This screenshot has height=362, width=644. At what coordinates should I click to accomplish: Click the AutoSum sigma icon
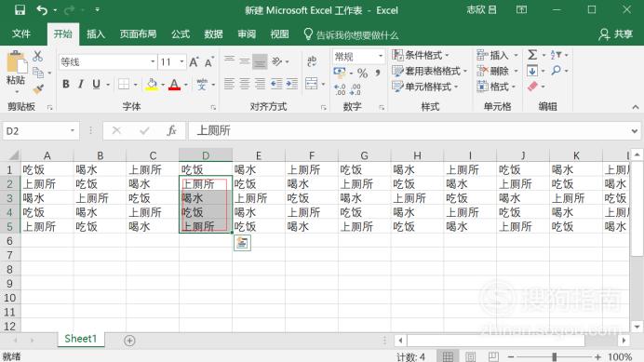click(532, 55)
